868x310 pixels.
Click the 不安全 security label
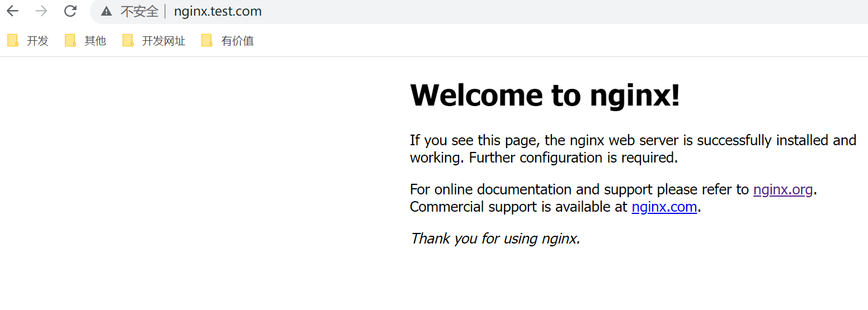click(139, 11)
